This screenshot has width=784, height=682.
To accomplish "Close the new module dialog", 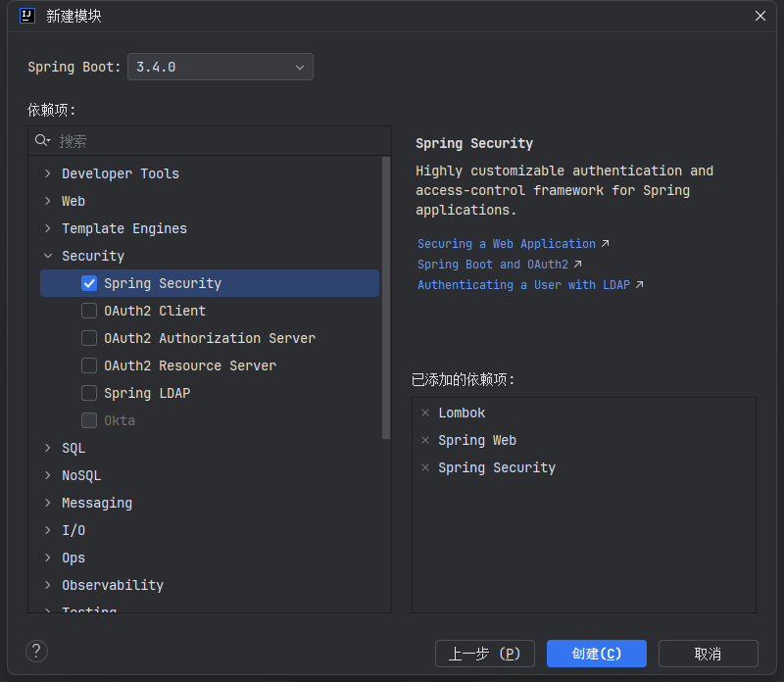I will pyautogui.click(x=760, y=16).
